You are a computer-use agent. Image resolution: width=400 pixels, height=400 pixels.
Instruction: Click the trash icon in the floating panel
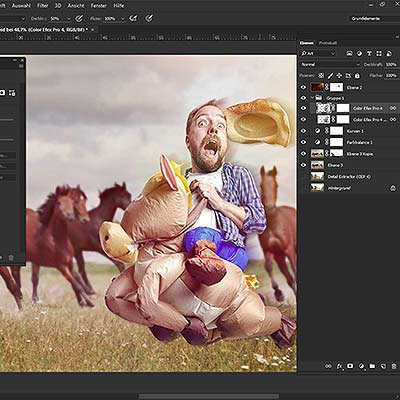[11, 257]
